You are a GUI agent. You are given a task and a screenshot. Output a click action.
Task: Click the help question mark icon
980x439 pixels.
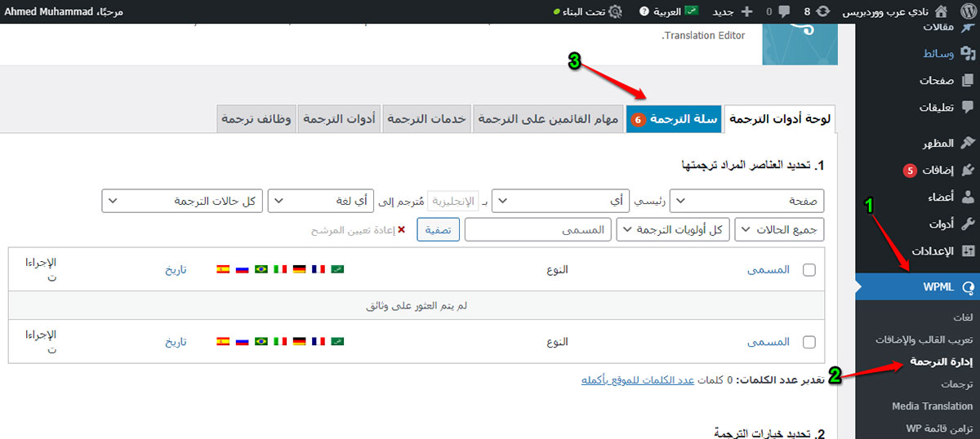(x=644, y=11)
